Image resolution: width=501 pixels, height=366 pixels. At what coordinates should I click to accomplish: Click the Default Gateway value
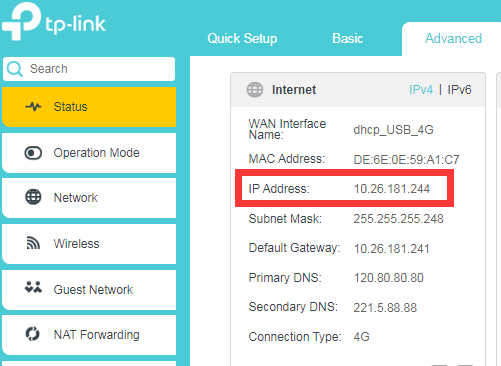[x=391, y=249]
